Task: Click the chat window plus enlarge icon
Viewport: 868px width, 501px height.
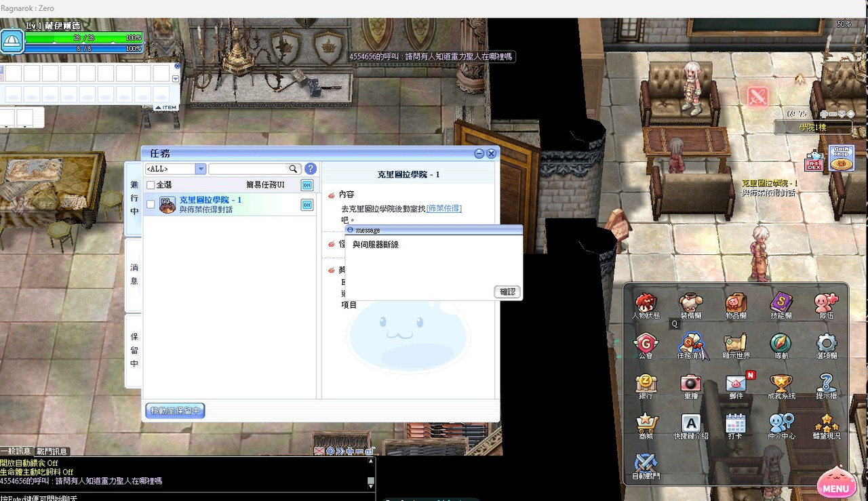Action: (x=350, y=451)
